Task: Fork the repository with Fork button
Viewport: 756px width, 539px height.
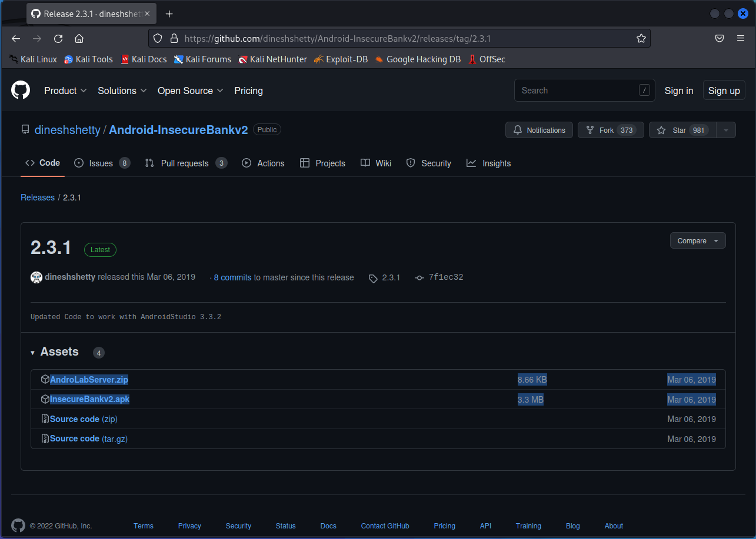Action: [x=611, y=130]
